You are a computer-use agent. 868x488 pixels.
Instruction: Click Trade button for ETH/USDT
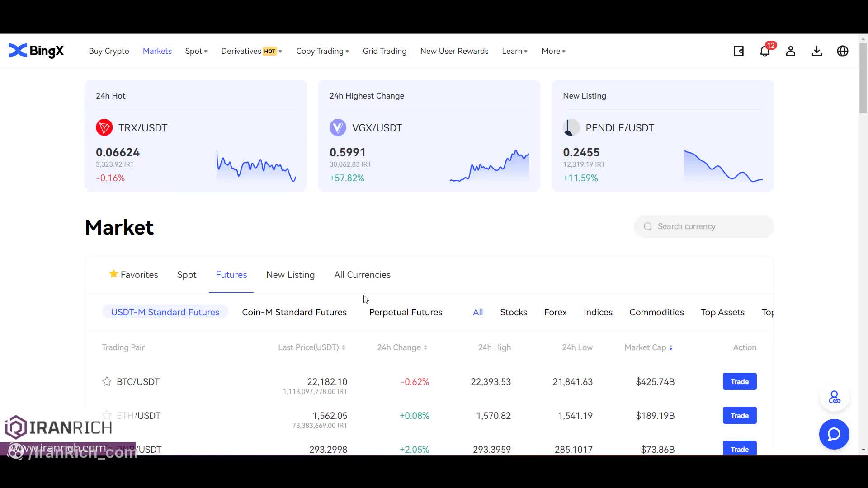tap(739, 416)
